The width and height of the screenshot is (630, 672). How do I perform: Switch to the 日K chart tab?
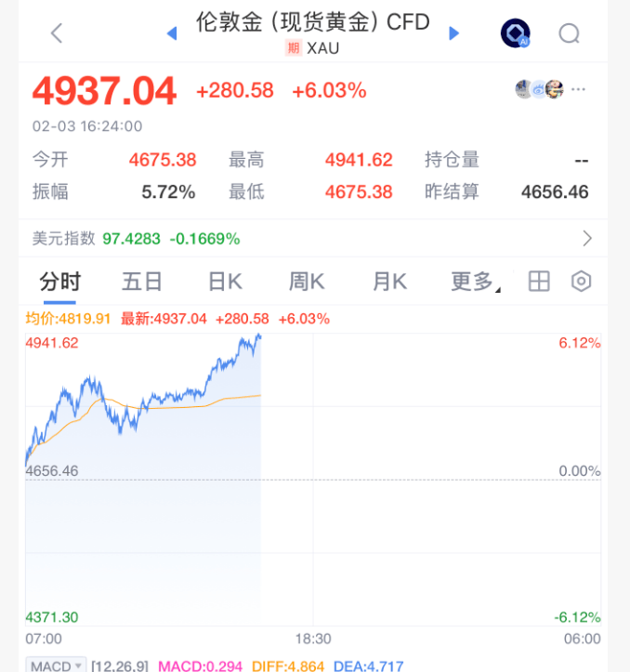pos(224,282)
